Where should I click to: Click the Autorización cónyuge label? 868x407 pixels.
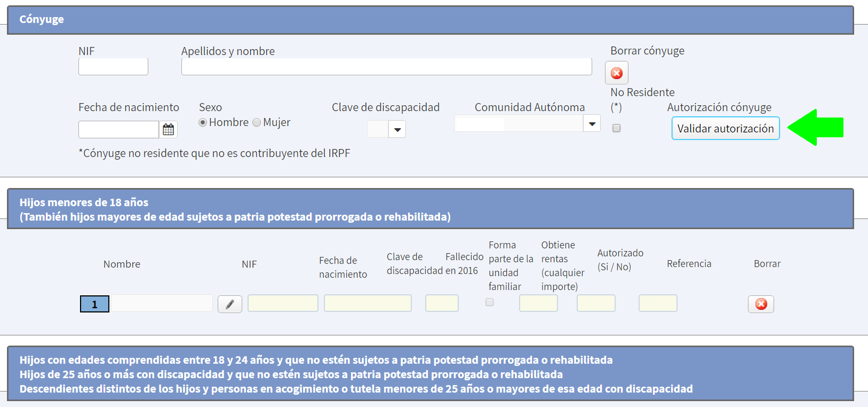tap(719, 107)
